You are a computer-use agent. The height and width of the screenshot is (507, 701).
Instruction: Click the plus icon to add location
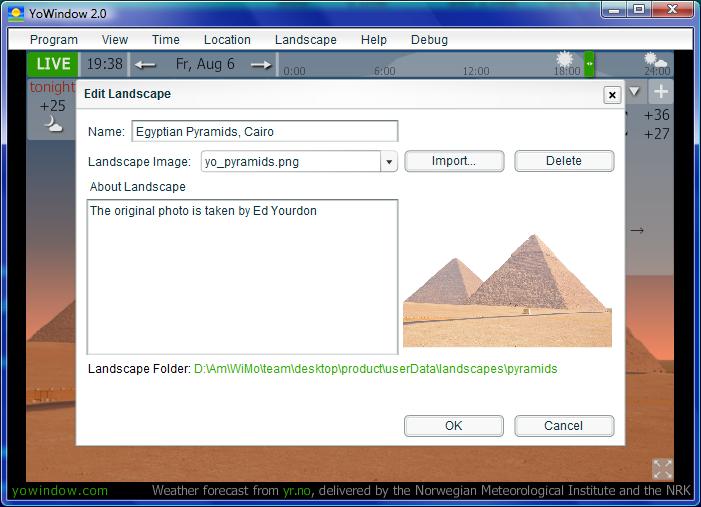point(661,92)
